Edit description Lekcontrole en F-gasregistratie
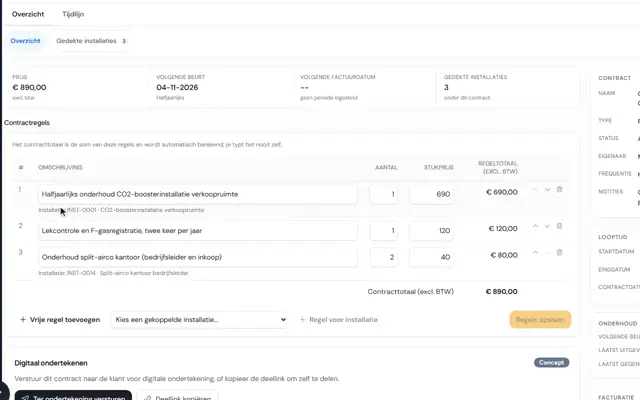The width and height of the screenshot is (640, 400). click(198, 231)
